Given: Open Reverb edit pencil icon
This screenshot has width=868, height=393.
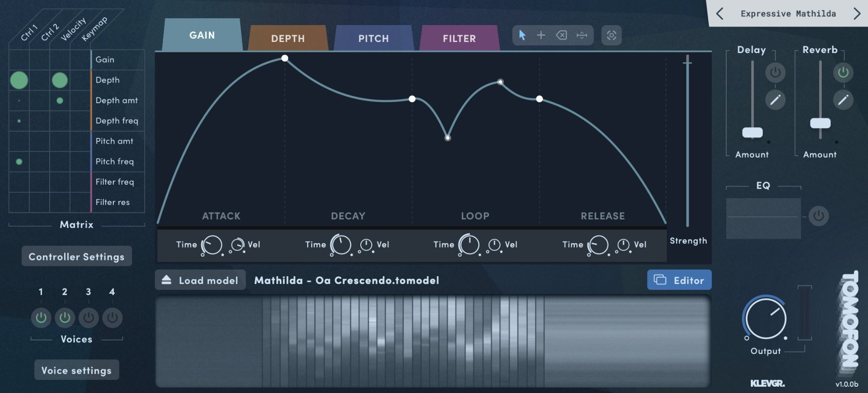Looking at the screenshot, I should (843, 100).
